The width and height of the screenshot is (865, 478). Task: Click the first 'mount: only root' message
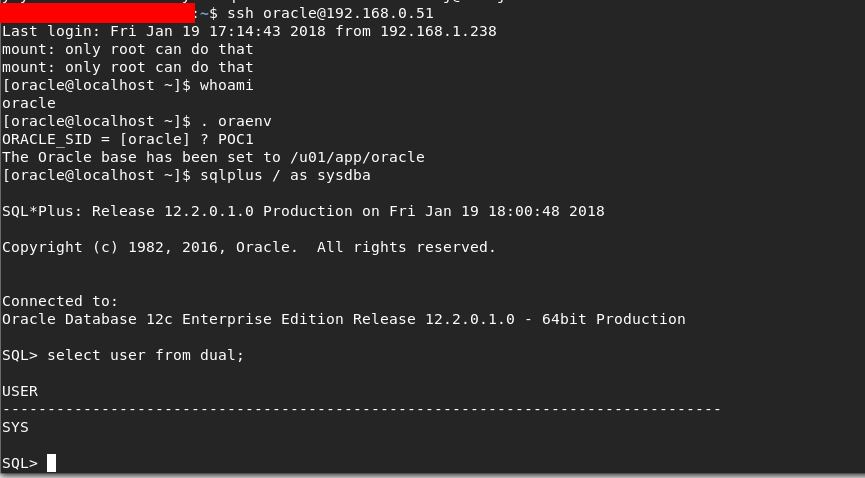(x=128, y=49)
